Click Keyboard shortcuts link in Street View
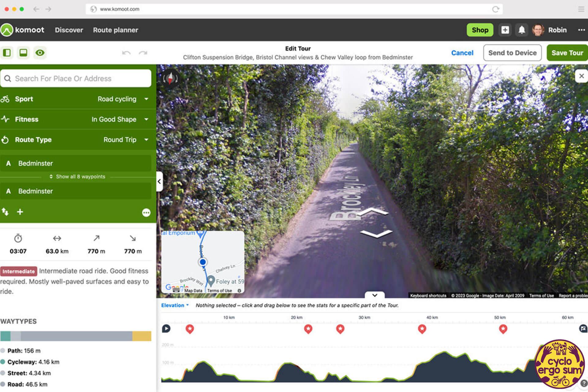This screenshot has width=588, height=392. tap(428, 296)
